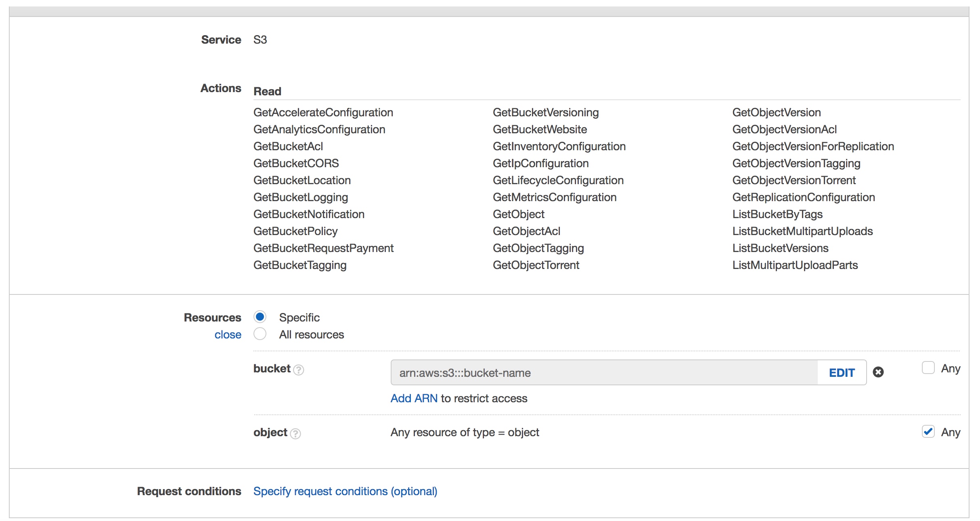Click the bucket ARN input field

point(604,372)
